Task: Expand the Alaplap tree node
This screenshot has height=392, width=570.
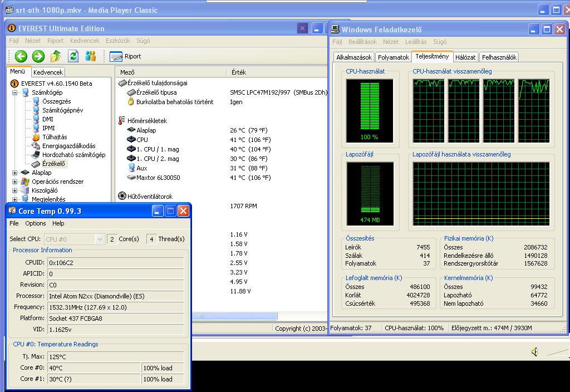Action: point(15,173)
